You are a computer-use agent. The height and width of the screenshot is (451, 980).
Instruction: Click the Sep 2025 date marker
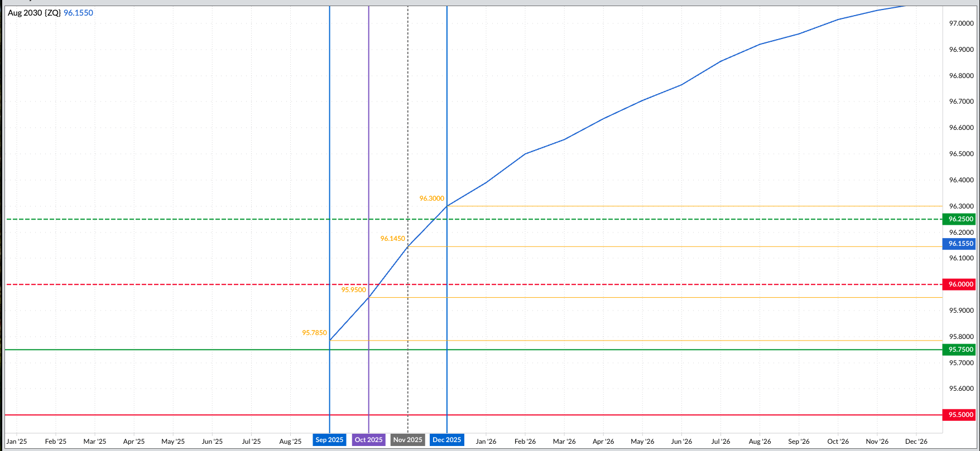(329, 440)
